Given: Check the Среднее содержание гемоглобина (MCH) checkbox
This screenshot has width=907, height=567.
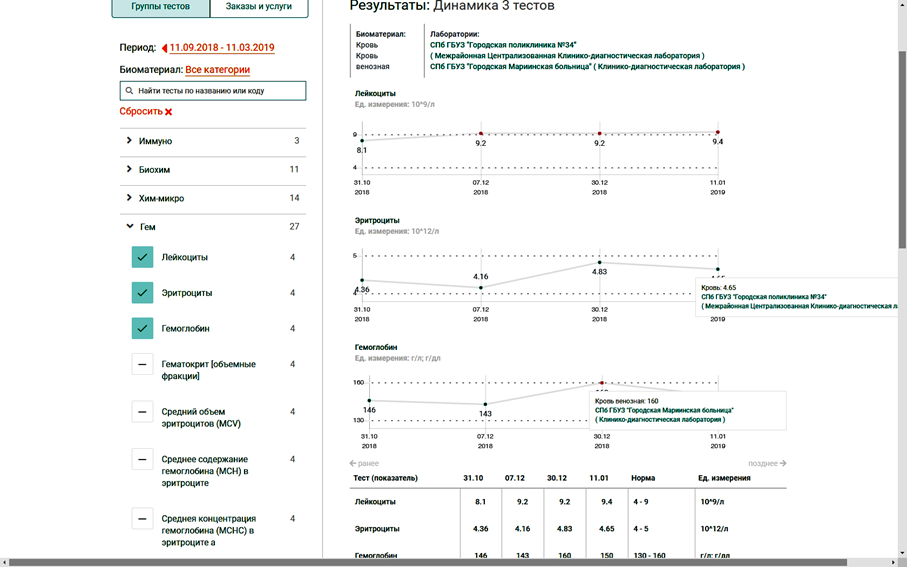Looking at the screenshot, I should pyautogui.click(x=142, y=459).
